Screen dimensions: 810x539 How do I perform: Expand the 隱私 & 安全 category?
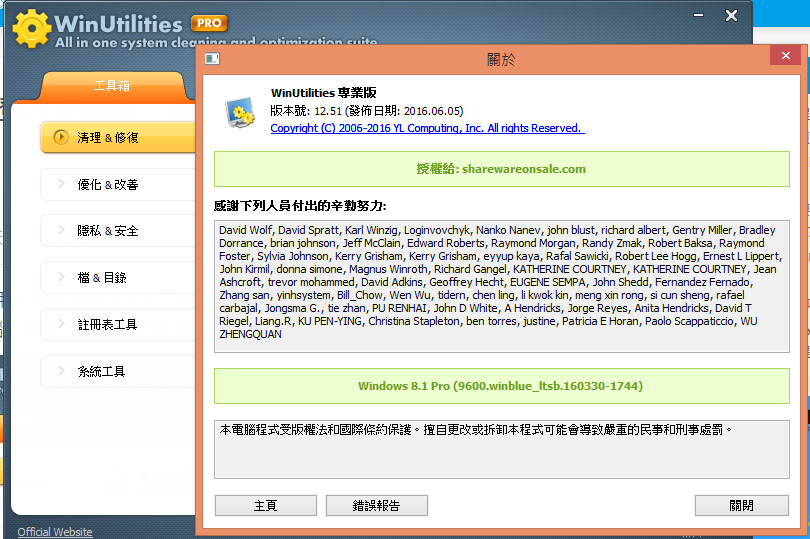pyautogui.click(x=118, y=231)
